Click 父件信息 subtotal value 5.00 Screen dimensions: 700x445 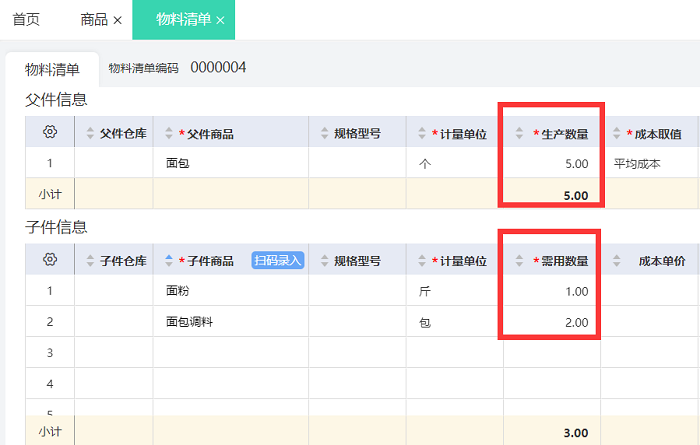tap(575, 195)
